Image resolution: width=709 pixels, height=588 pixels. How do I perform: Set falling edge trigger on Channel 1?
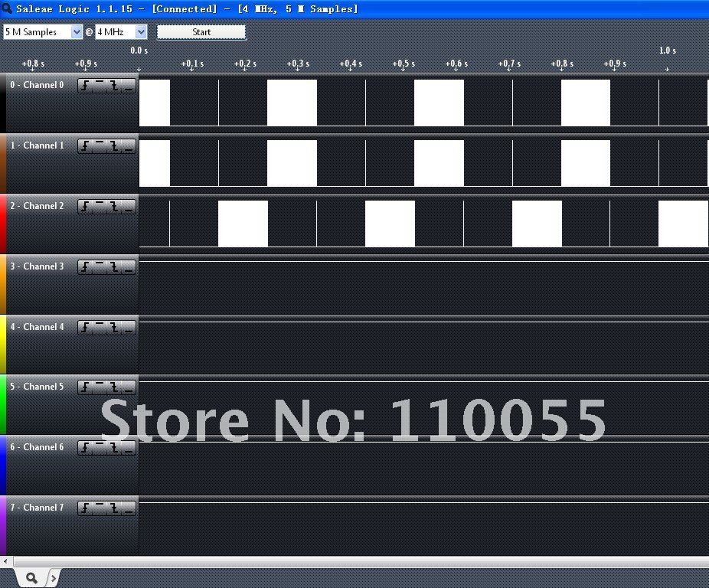tap(114, 146)
